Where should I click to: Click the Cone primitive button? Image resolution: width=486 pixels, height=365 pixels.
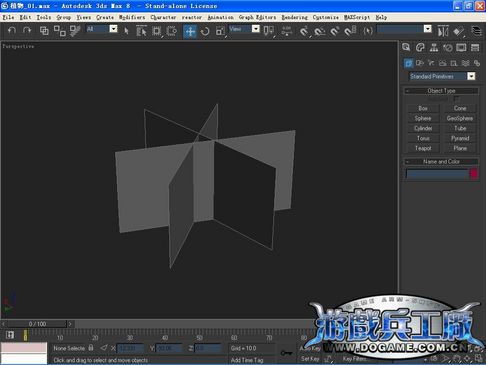pos(460,108)
